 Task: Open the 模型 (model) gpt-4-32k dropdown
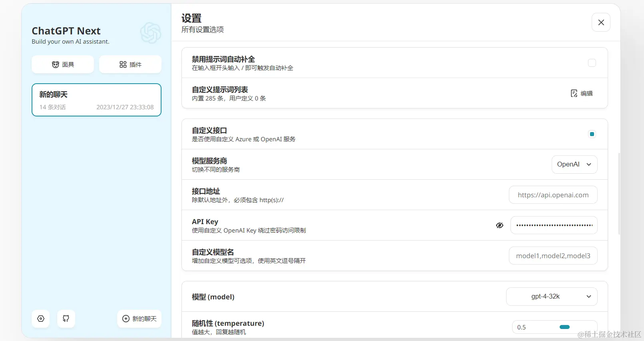click(552, 297)
